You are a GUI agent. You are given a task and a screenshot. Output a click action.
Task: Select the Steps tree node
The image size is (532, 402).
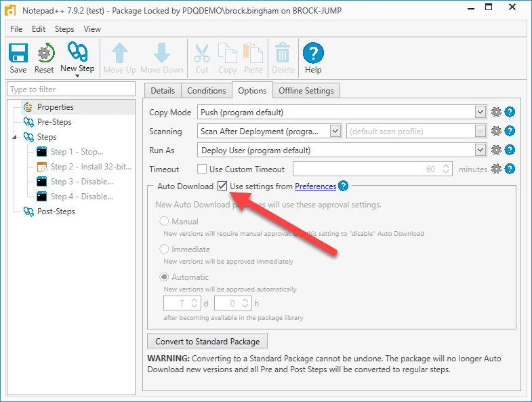tap(47, 137)
